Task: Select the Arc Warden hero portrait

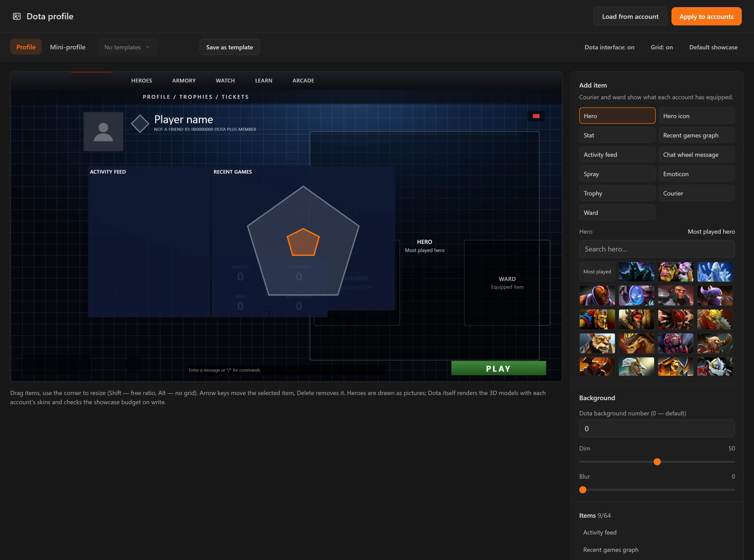Action: tap(636, 295)
